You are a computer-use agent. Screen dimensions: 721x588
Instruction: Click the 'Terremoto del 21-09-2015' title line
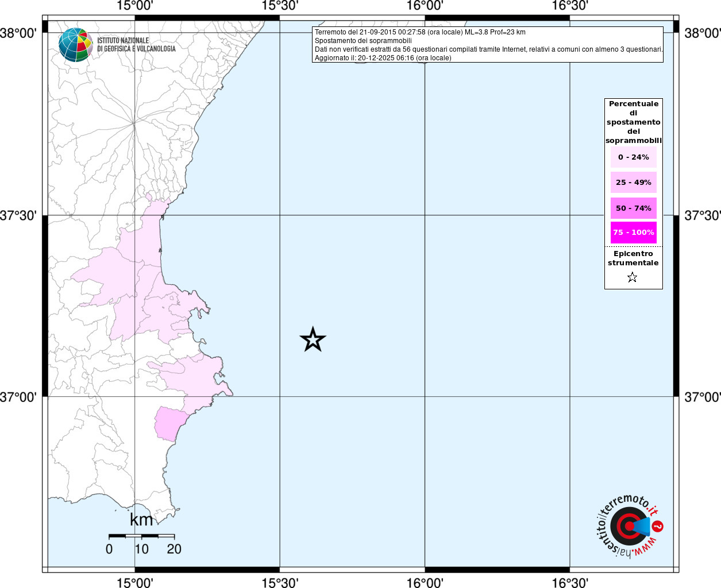(x=420, y=32)
